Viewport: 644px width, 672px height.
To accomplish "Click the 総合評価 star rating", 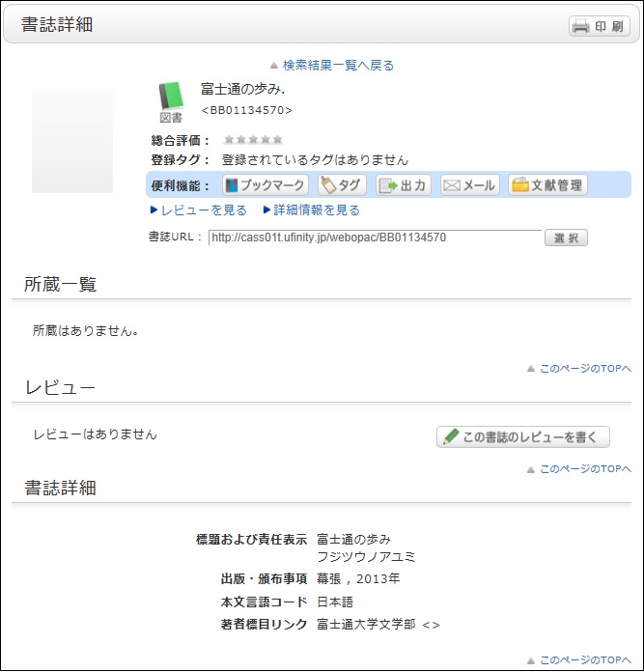I will click(x=253, y=139).
